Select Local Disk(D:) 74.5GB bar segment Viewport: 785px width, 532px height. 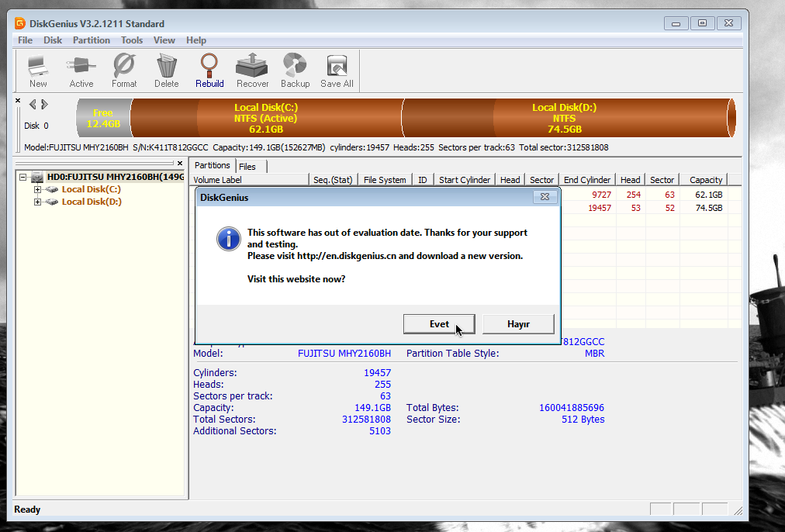[564, 118]
